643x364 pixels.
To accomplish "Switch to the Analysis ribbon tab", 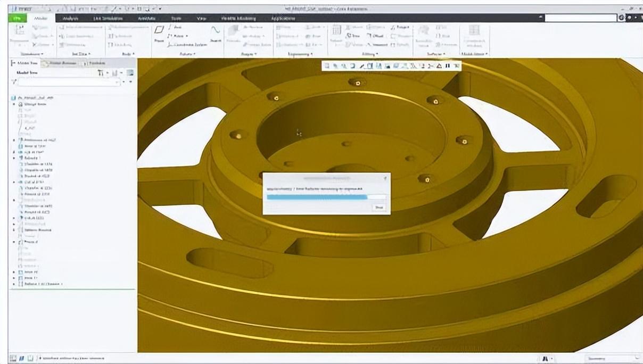I will tap(70, 18).
